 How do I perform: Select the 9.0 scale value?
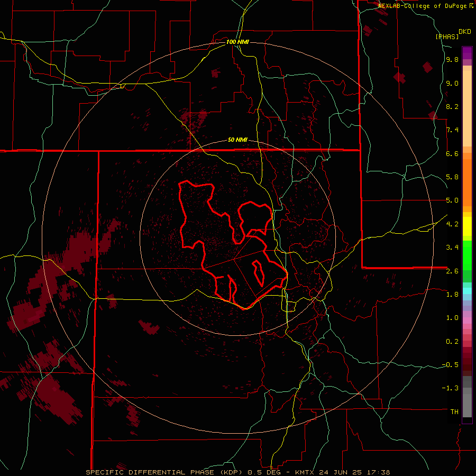click(452, 83)
